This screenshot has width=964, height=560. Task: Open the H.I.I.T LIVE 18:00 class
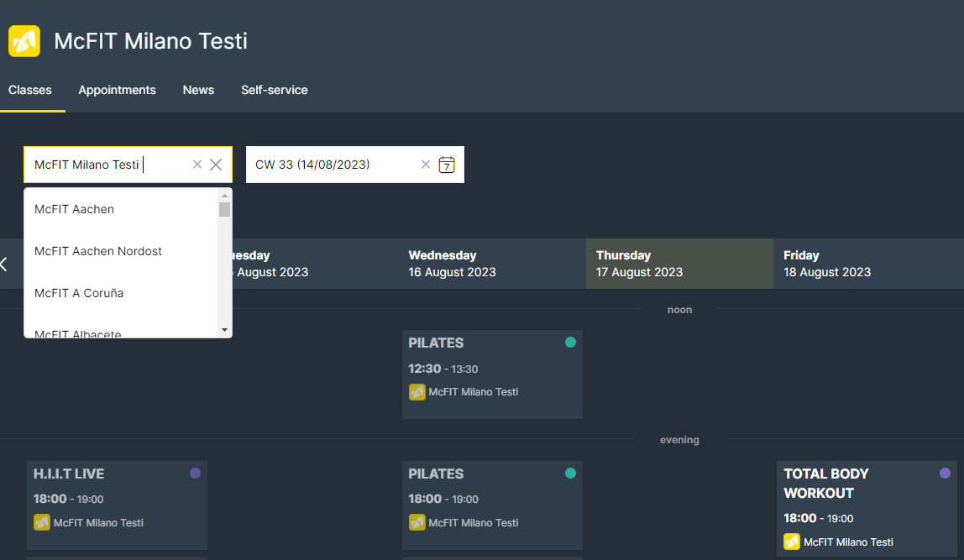(x=117, y=505)
